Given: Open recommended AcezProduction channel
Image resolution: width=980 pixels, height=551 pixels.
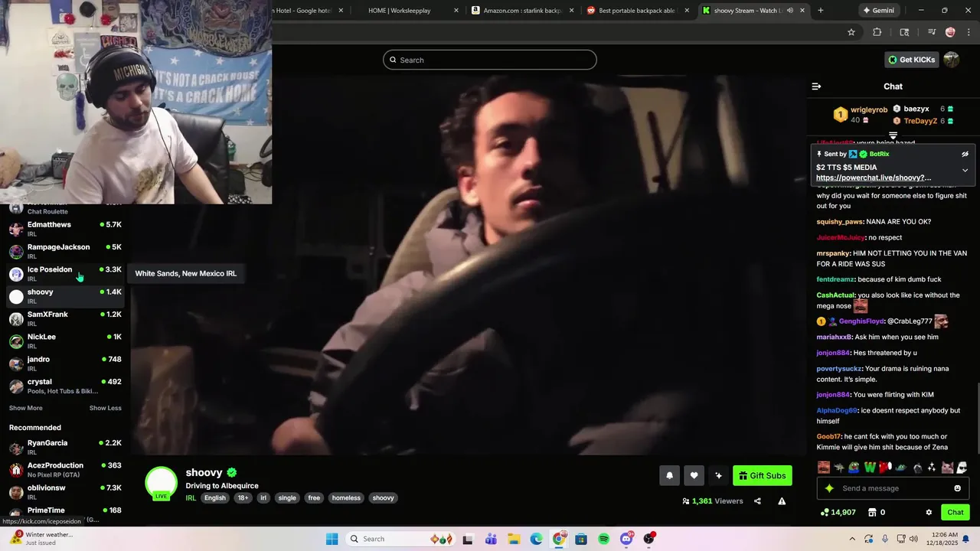Looking at the screenshot, I should 65,469.
